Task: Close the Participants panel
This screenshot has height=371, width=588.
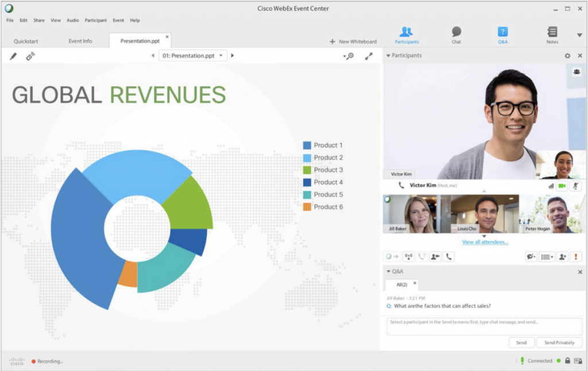Action: tap(580, 56)
